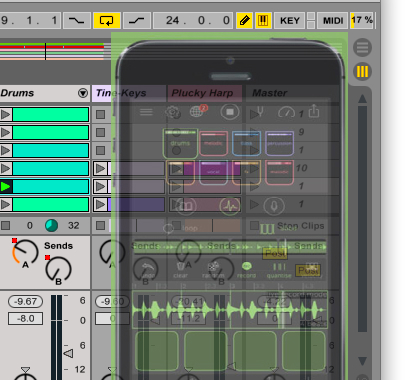Click Drums Send B knob
Screen dimensions: 413x380
[x=58, y=269]
